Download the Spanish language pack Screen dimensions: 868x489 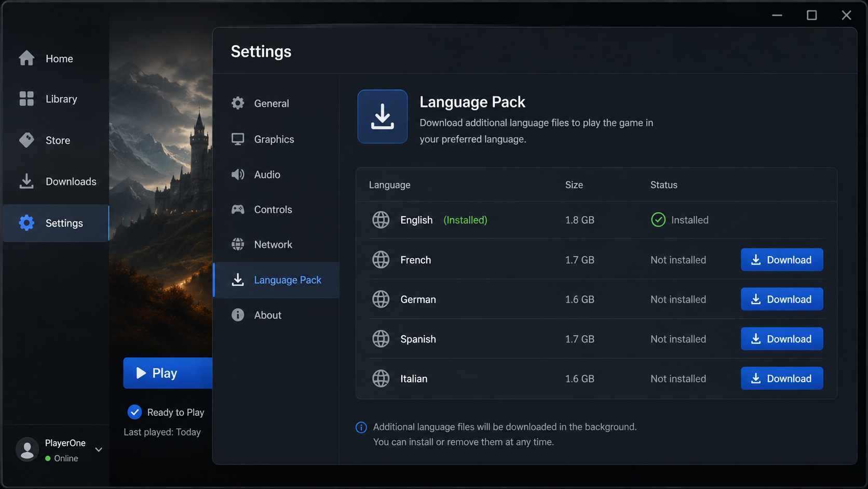782,339
